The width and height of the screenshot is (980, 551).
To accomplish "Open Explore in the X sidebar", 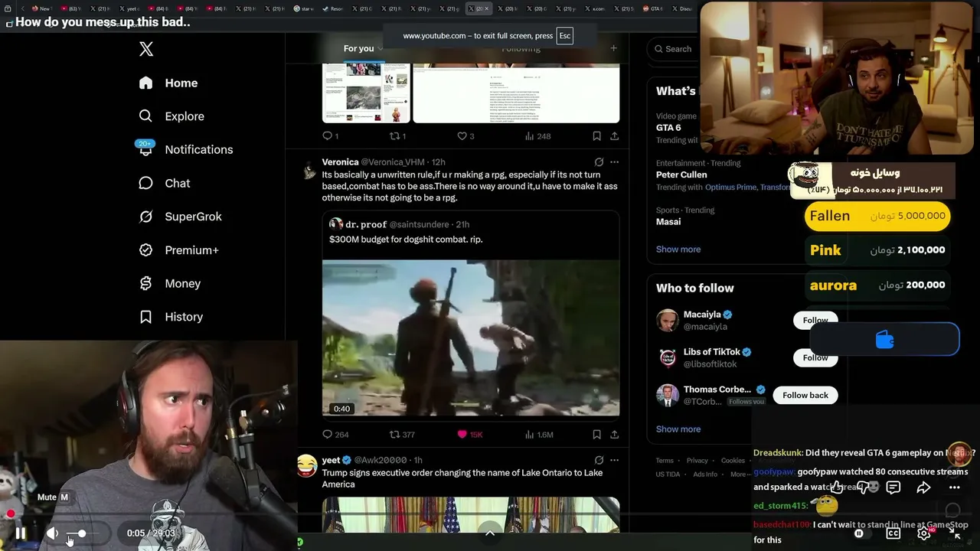I will (x=171, y=116).
